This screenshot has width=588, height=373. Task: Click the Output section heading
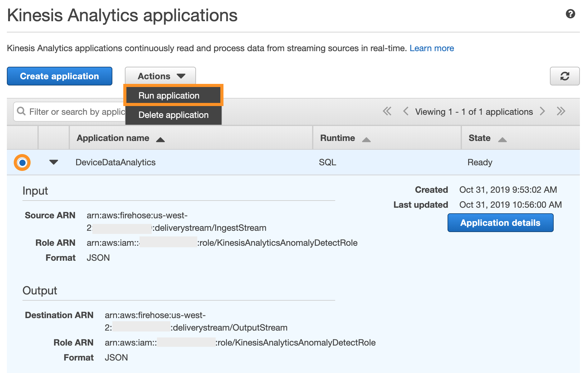[40, 291]
